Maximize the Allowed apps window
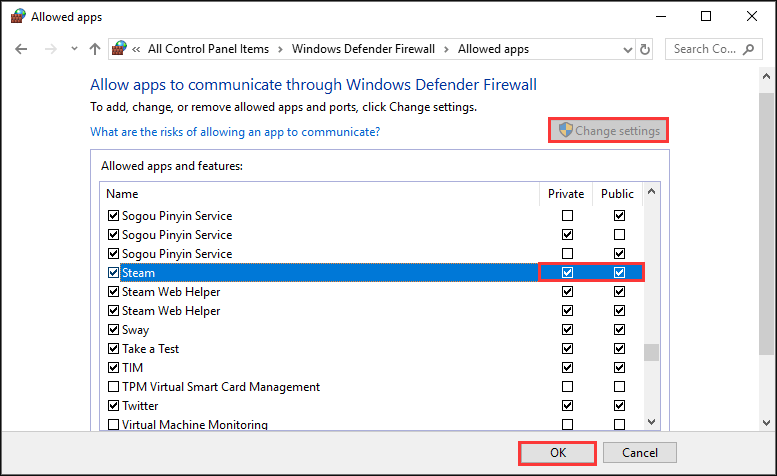Viewport: 777px width, 476px height. pos(706,16)
